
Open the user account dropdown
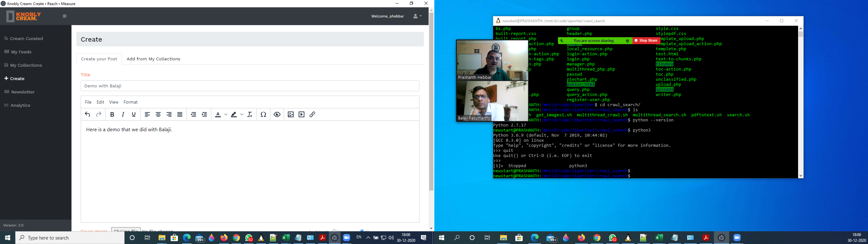(x=417, y=16)
